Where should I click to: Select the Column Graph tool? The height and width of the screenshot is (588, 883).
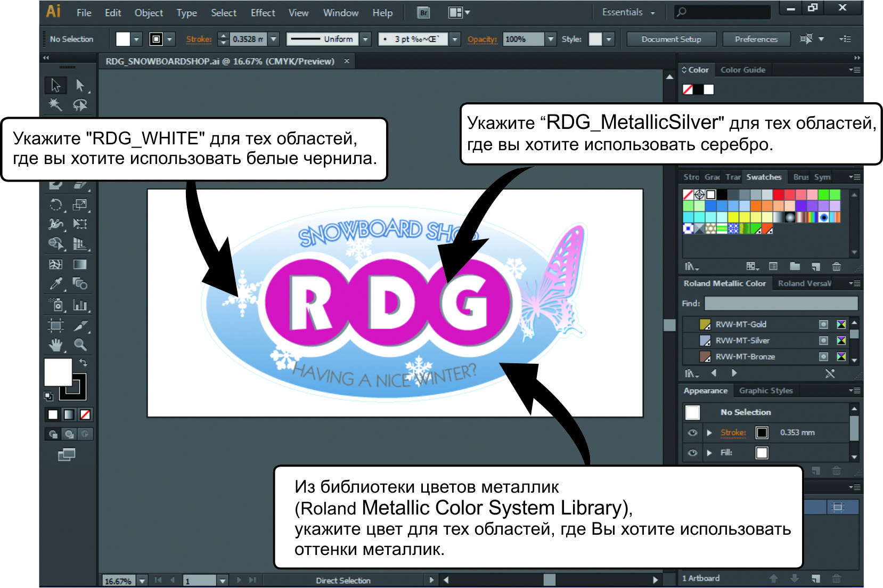(x=80, y=305)
